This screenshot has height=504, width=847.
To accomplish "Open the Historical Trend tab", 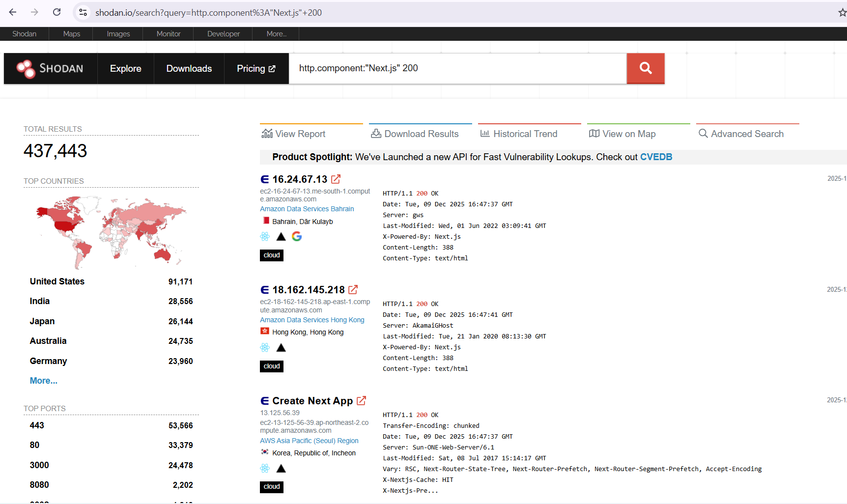I will point(530,133).
